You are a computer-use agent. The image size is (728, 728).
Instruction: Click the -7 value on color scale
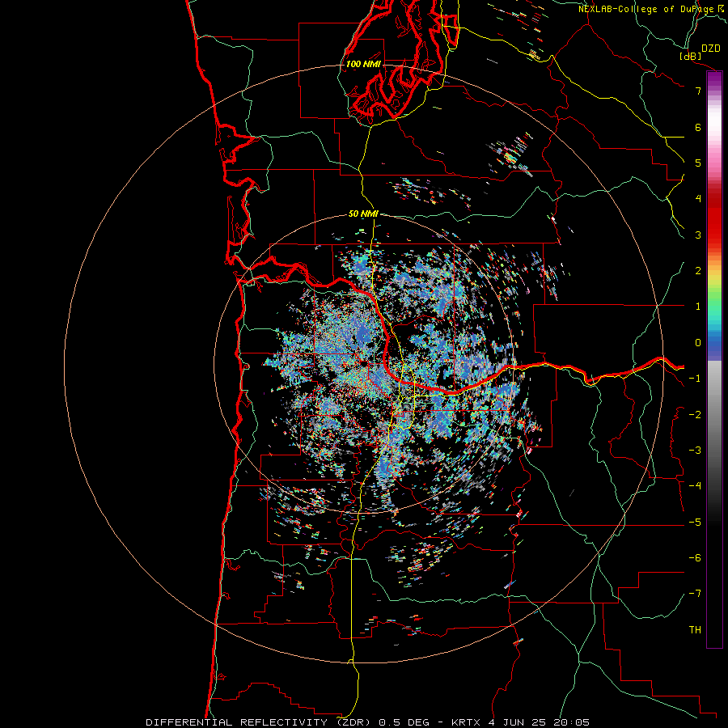695,594
